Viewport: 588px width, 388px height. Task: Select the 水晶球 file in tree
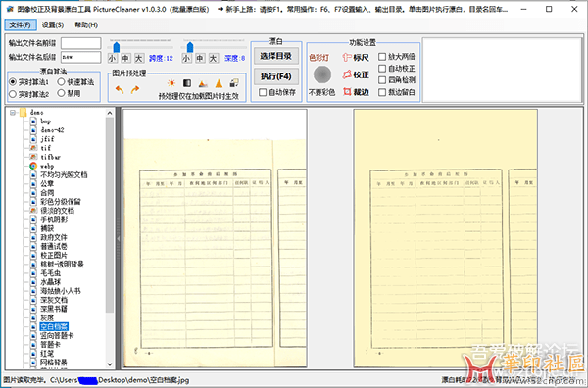click(50, 282)
